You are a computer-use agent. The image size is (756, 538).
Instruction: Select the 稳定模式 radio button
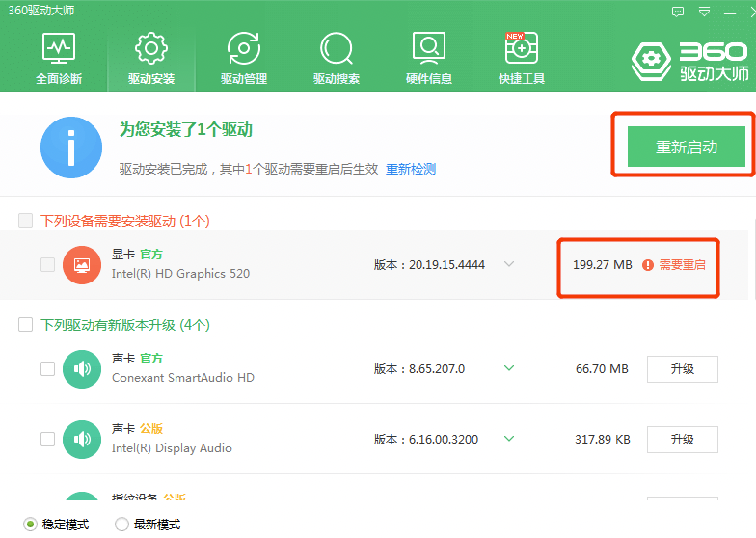coord(30,525)
